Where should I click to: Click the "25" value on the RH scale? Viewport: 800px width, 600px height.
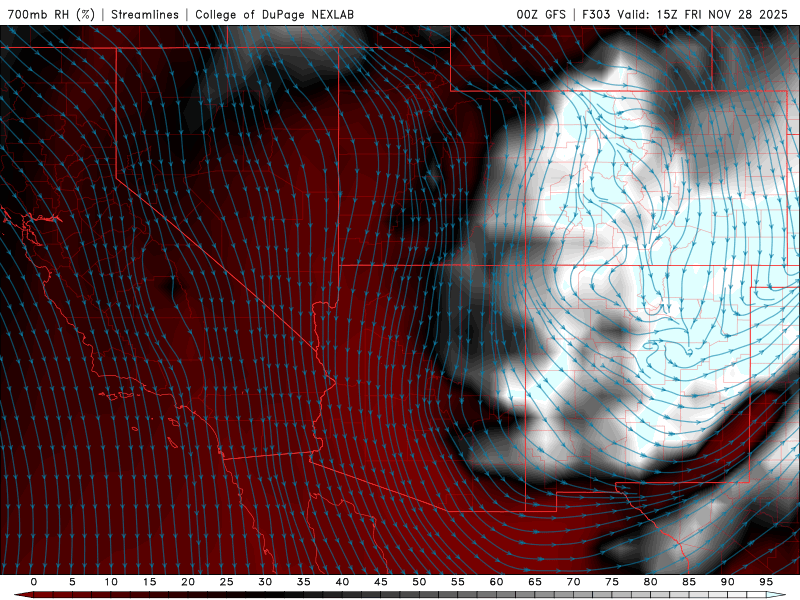[227, 582]
